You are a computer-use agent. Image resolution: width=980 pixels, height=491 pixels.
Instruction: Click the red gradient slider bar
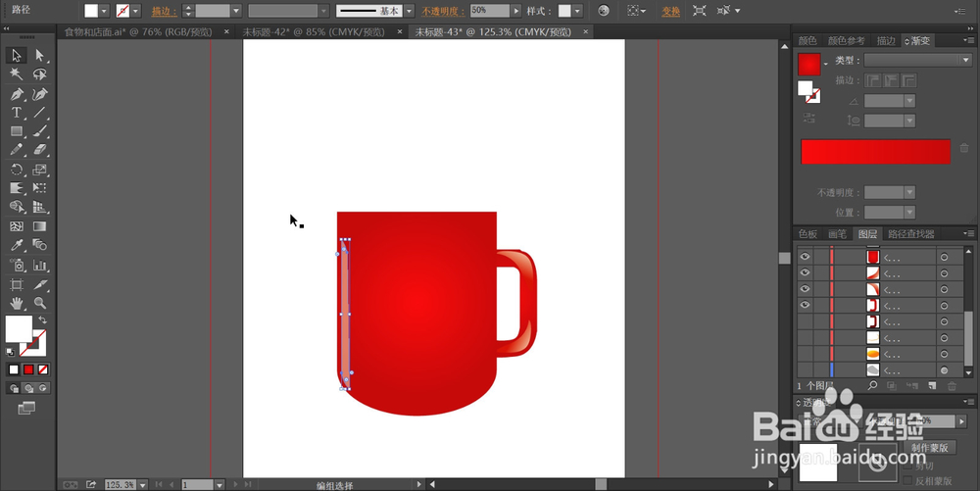pos(875,152)
